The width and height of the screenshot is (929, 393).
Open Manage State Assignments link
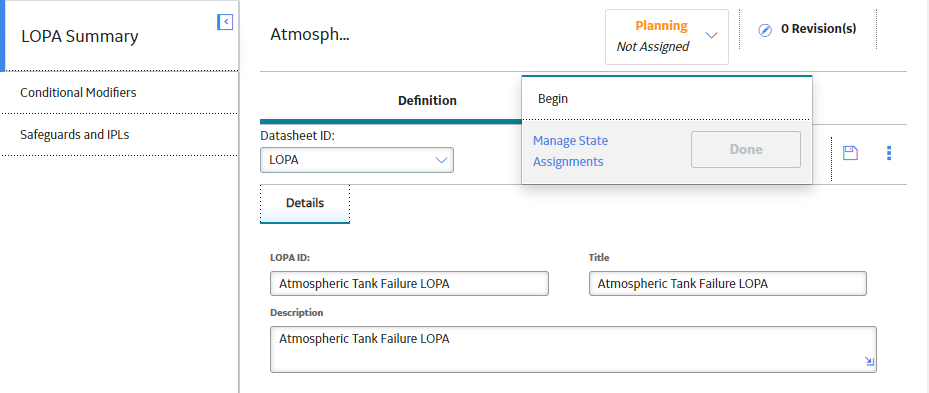(x=571, y=151)
